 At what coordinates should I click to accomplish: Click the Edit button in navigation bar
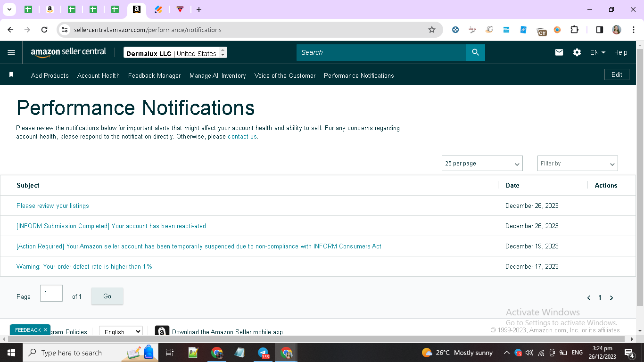[617, 74]
